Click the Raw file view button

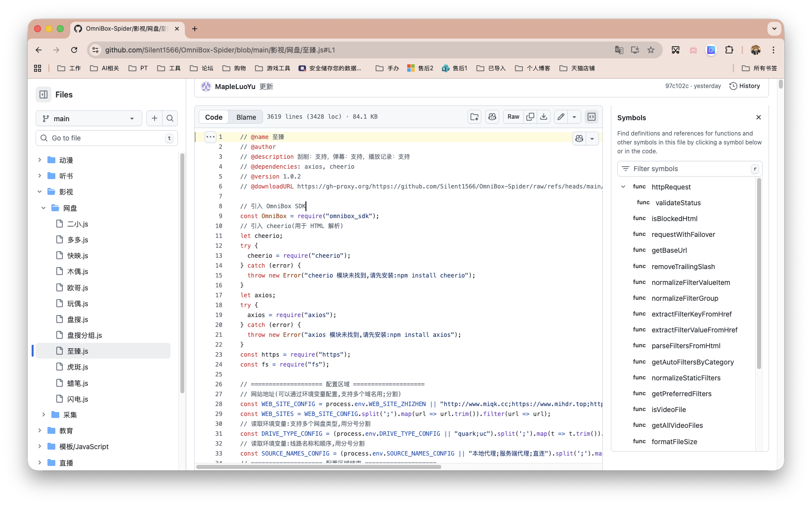(513, 117)
